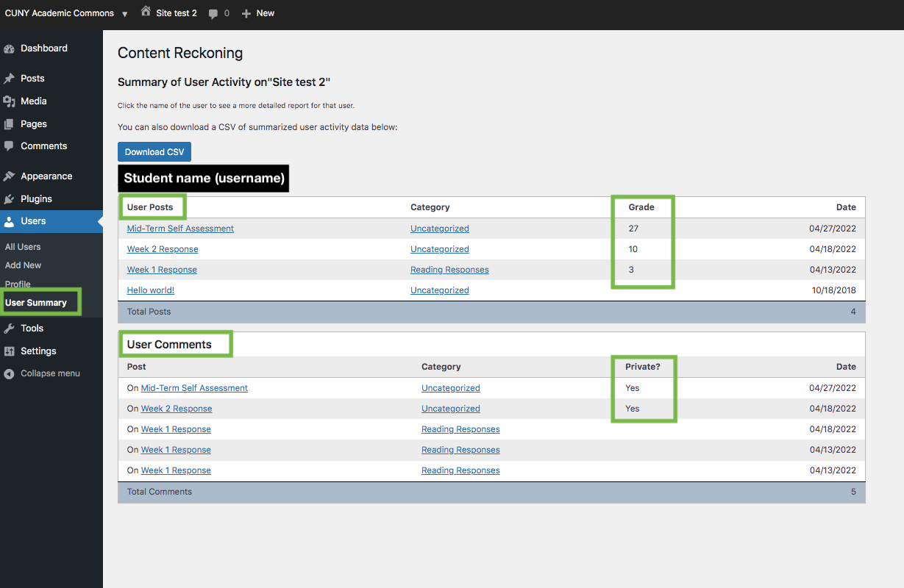The height and width of the screenshot is (588, 904).
Task: Click the Comments bubble icon in sidebar
Action: pos(9,146)
